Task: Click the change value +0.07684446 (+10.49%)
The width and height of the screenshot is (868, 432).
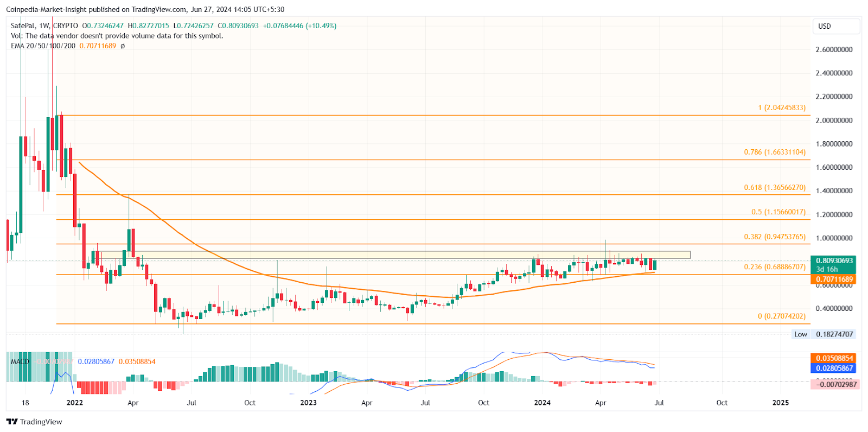Action: 299,26
